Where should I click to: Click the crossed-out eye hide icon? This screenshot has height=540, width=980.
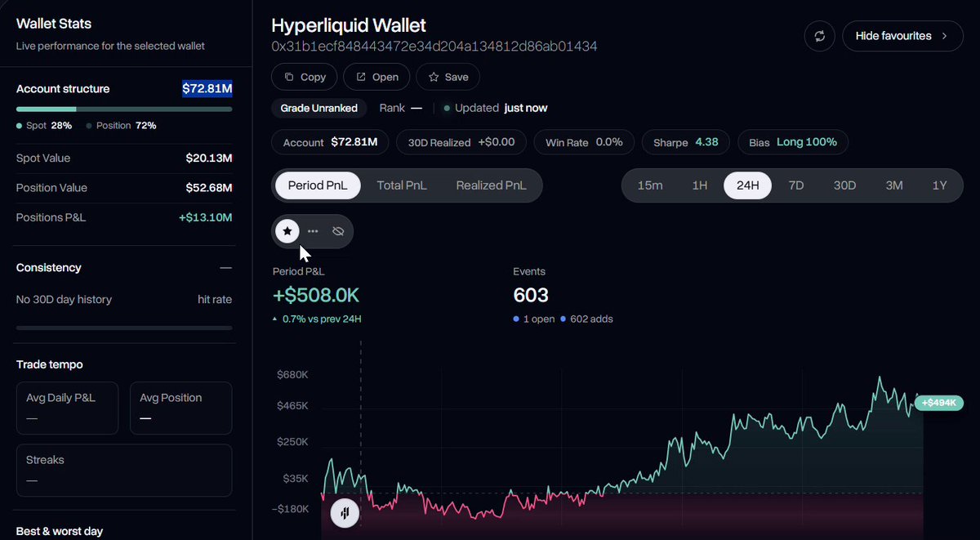click(338, 231)
